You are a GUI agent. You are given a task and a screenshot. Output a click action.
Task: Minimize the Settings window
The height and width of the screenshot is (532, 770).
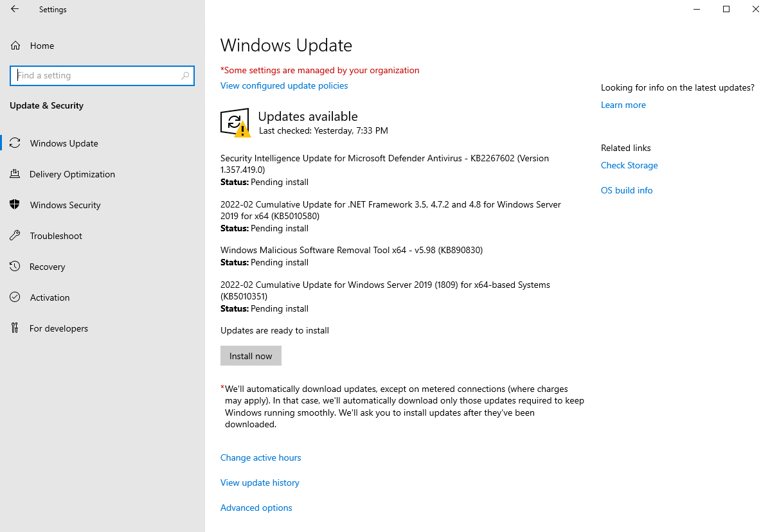click(697, 10)
